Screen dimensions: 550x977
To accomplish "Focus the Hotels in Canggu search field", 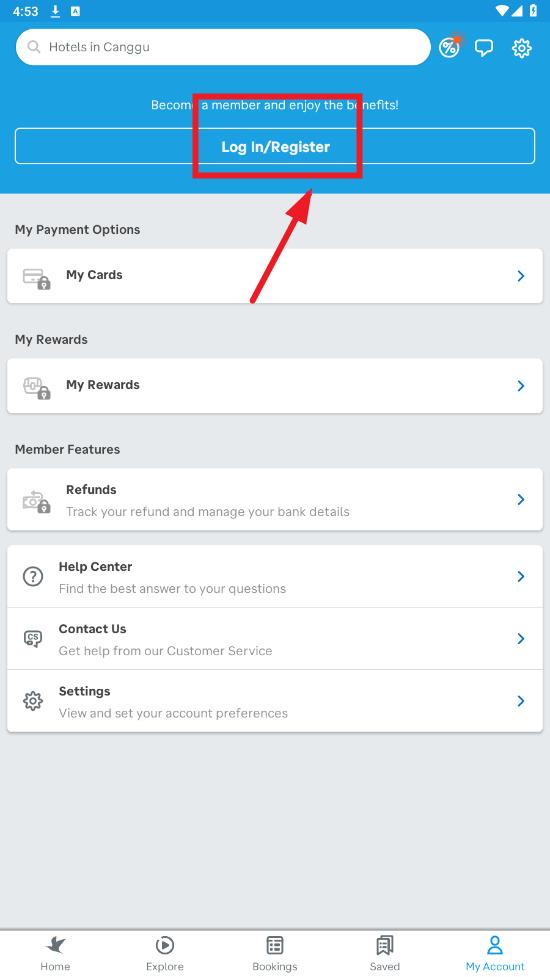I will click(223, 47).
